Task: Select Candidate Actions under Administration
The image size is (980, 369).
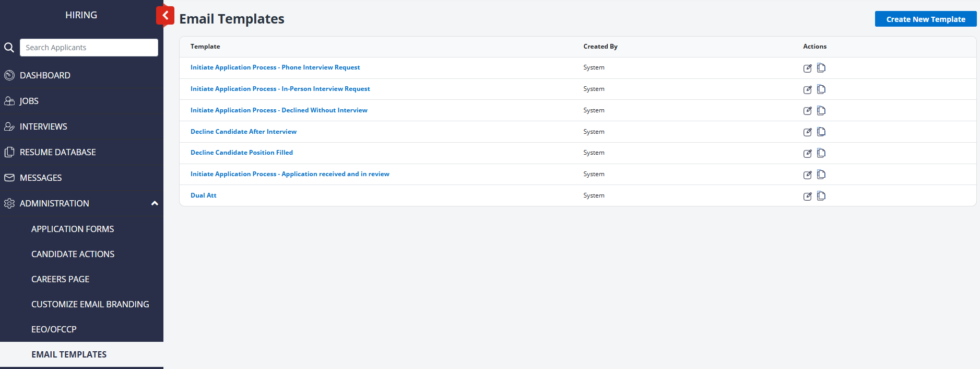Action: point(73,254)
